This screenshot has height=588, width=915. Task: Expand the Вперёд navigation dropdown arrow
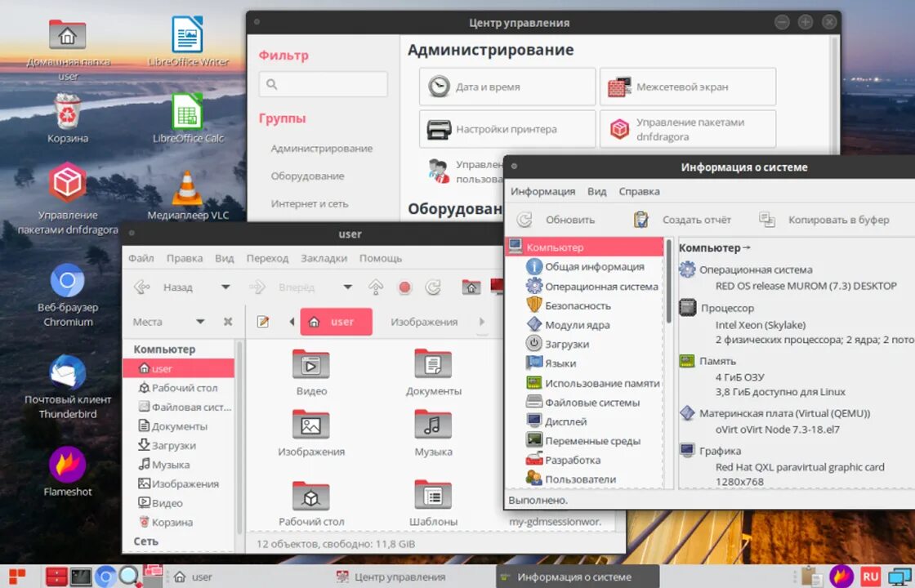[x=346, y=287]
